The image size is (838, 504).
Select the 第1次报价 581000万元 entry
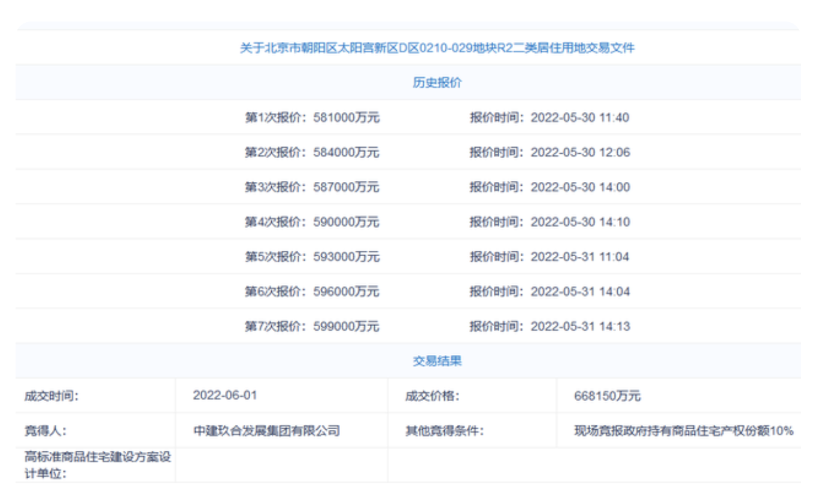[x=312, y=118]
